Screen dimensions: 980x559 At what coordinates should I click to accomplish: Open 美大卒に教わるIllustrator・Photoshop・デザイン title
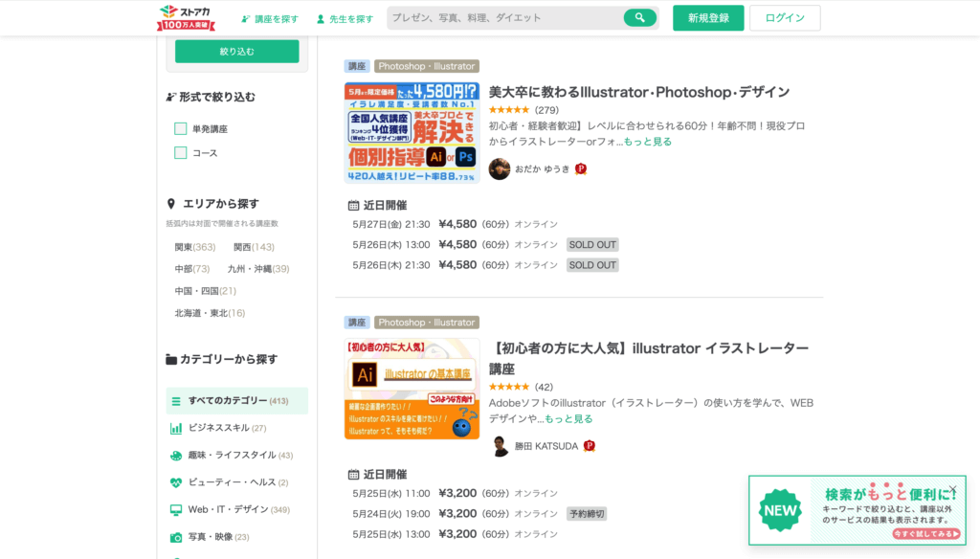tap(638, 92)
